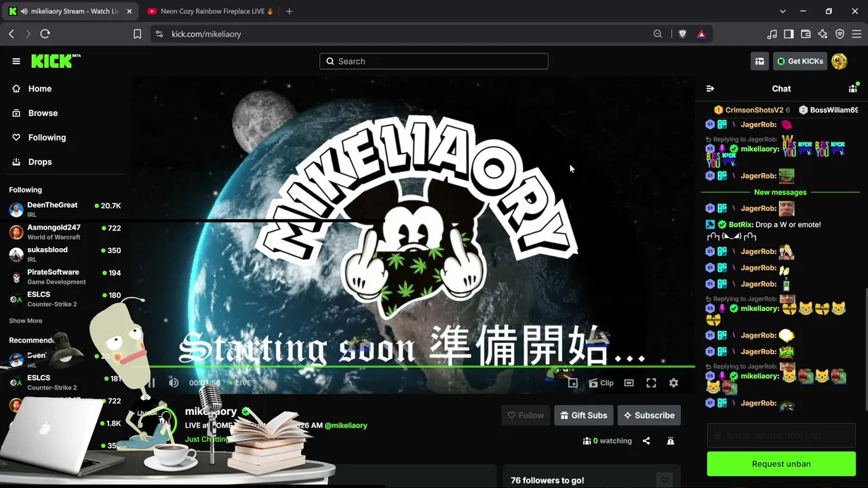Click the report icon beside share

click(671, 441)
